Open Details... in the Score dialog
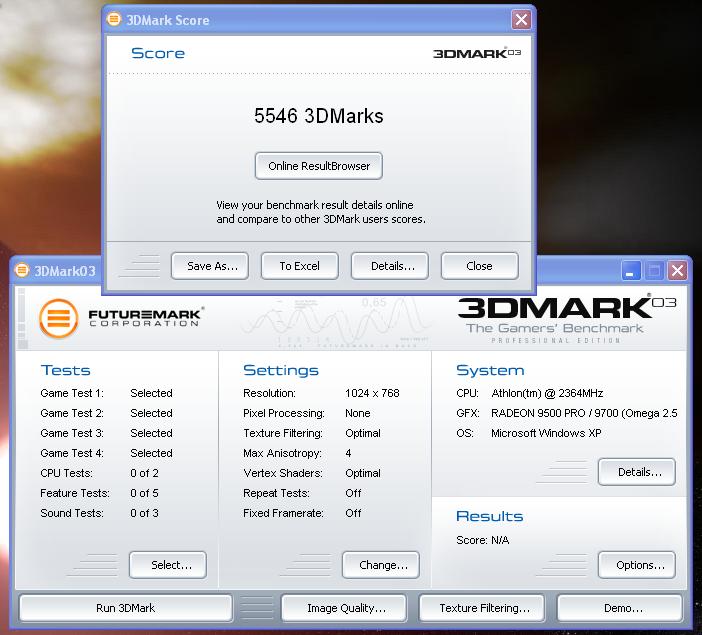Viewport: 702px width, 635px height. (389, 266)
